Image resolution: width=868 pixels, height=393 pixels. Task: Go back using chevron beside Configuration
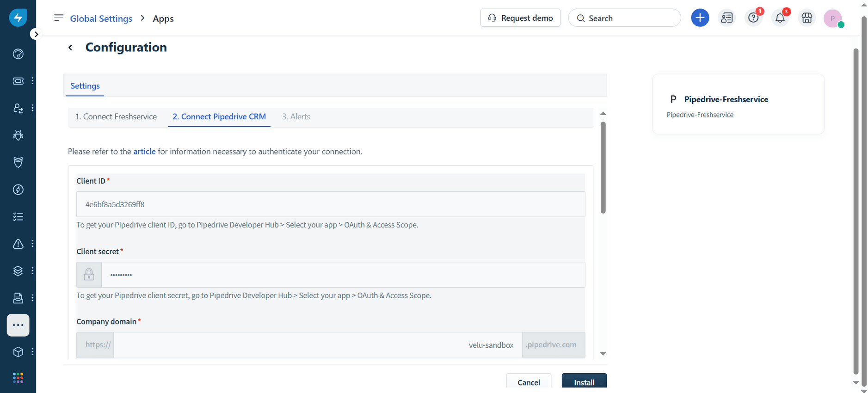click(70, 48)
